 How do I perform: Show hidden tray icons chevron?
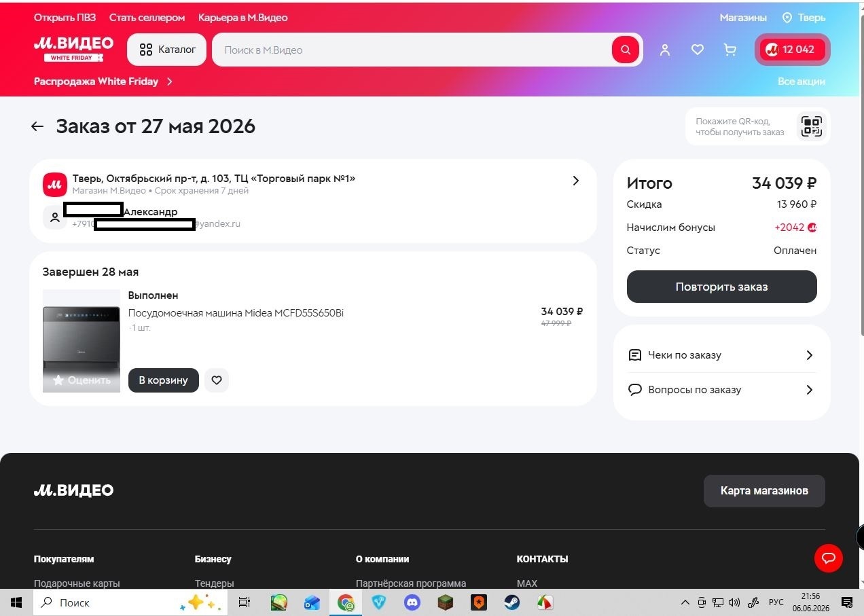[685, 602]
